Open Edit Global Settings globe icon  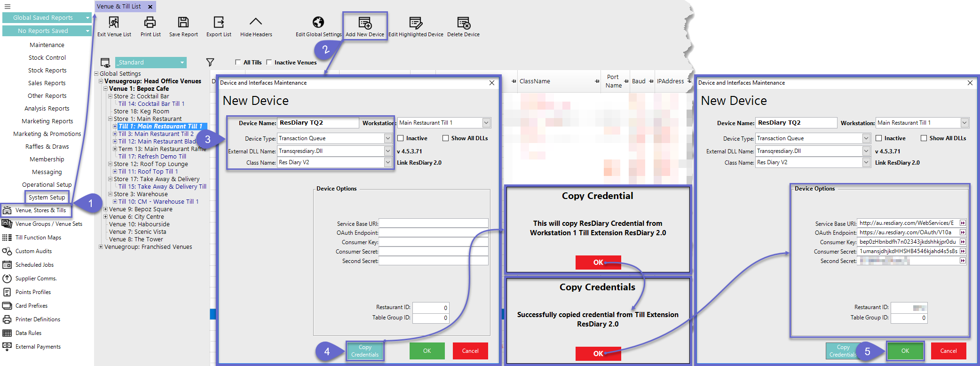pos(318,22)
